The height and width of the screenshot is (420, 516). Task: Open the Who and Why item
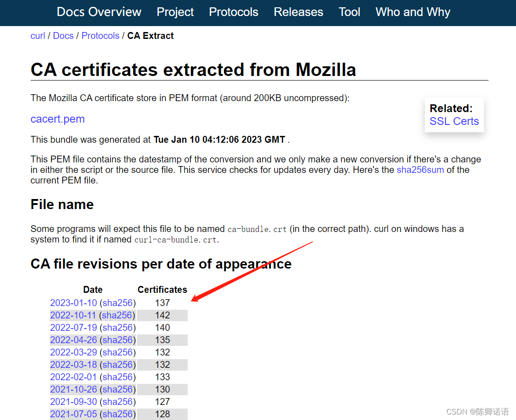[413, 12]
